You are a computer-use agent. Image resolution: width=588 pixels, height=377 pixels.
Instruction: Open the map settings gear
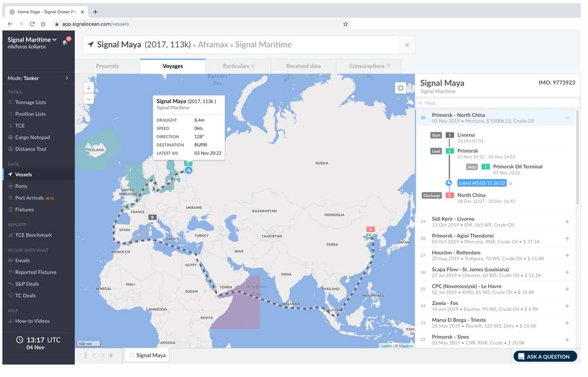pyautogui.click(x=400, y=87)
